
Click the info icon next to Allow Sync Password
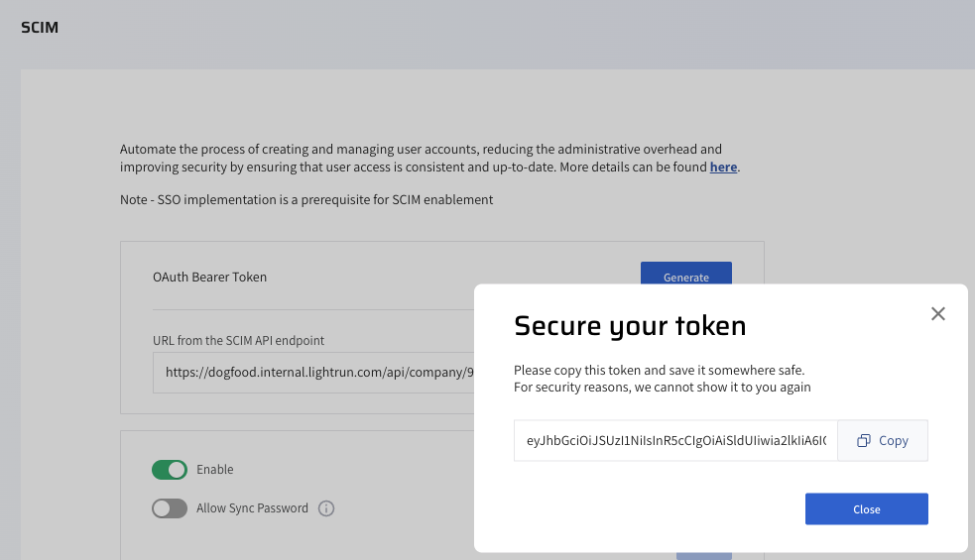326,508
